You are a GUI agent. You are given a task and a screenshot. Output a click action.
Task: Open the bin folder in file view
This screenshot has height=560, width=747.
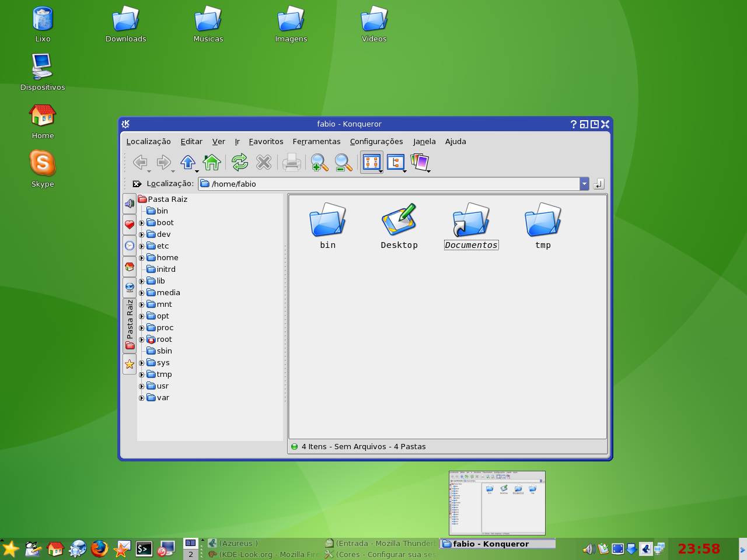click(x=327, y=226)
